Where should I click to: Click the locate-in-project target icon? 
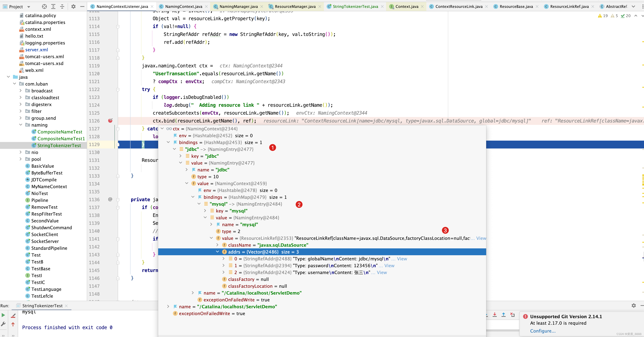click(x=44, y=7)
